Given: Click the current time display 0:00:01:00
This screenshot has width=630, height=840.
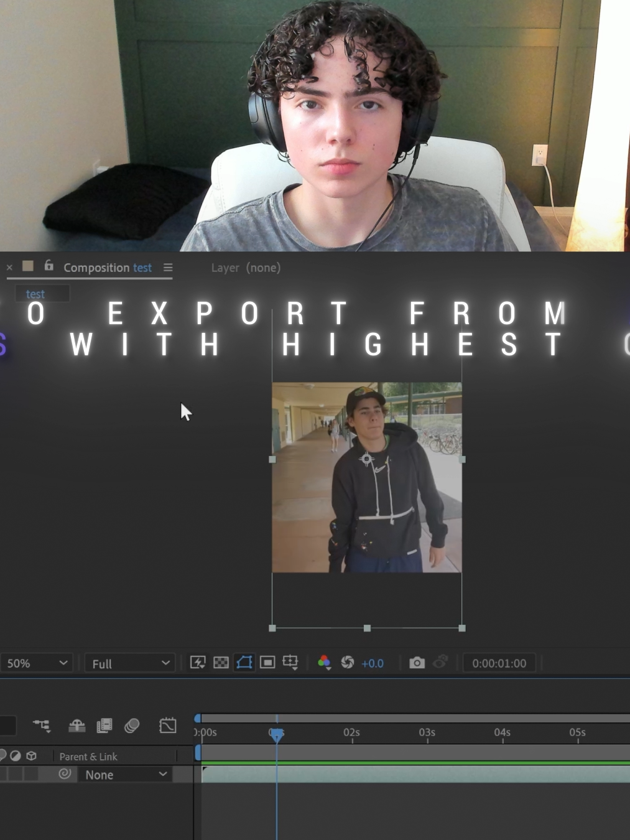Looking at the screenshot, I should point(499,663).
